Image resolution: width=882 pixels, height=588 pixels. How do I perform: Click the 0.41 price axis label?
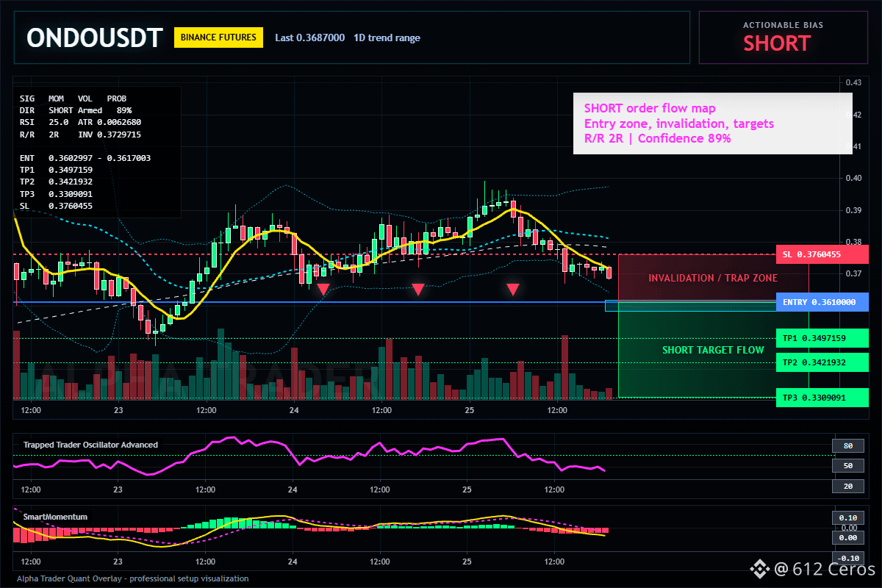tap(853, 147)
